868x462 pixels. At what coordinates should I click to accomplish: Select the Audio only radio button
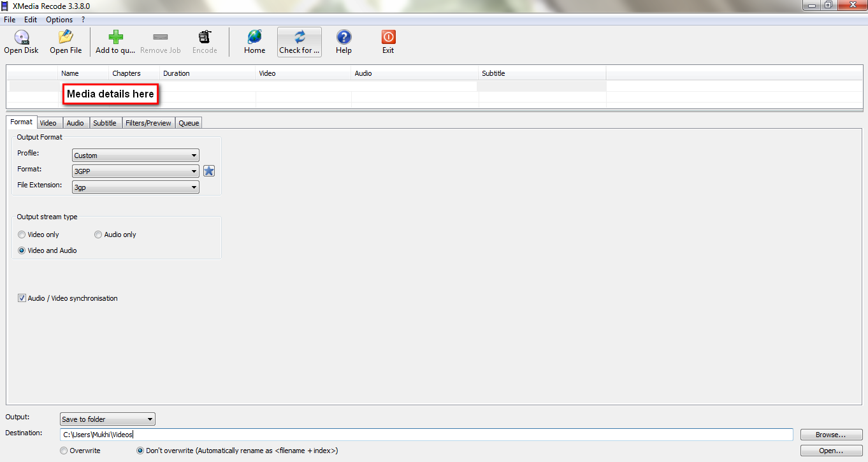coord(98,235)
